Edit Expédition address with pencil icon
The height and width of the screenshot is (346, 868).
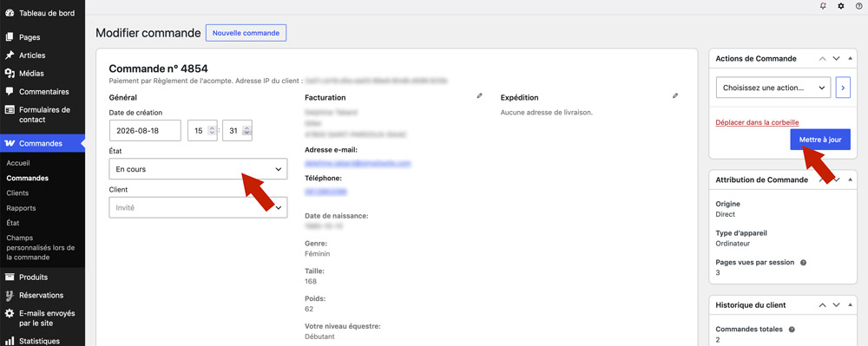point(674,95)
